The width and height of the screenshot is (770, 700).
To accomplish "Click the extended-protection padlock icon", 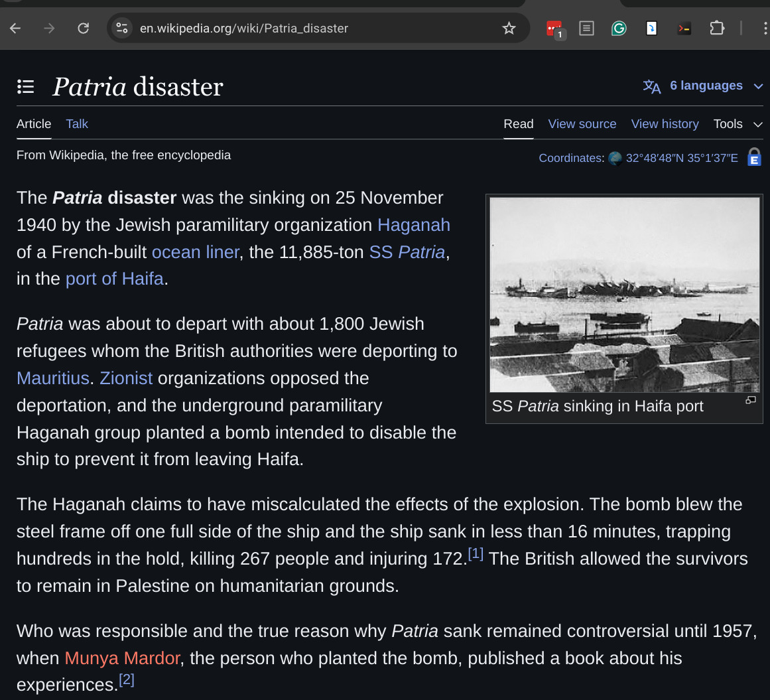I will point(754,157).
